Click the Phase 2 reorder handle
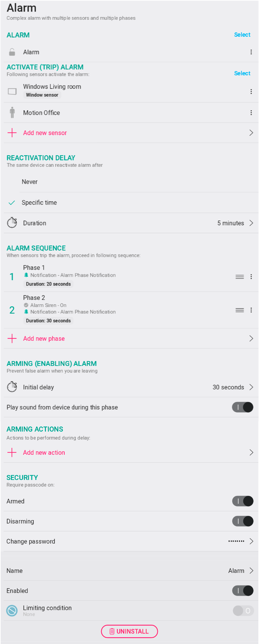Image resolution: width=259 pixels, height=644 pixels. coord(240,310)
